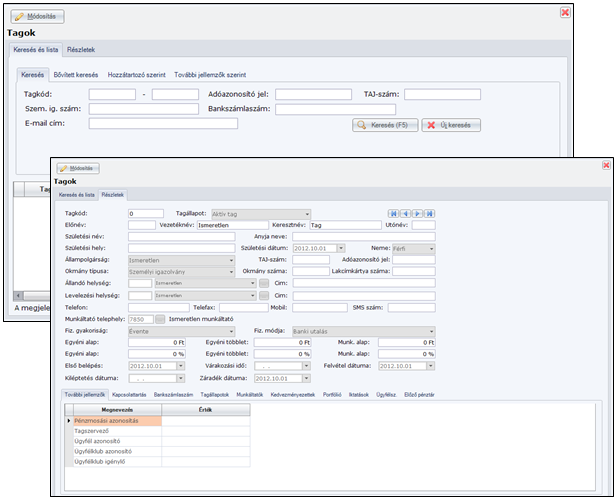616x500 pixels.
Task: Open the Tagállapot dropdown
Action: coord(307,213)
